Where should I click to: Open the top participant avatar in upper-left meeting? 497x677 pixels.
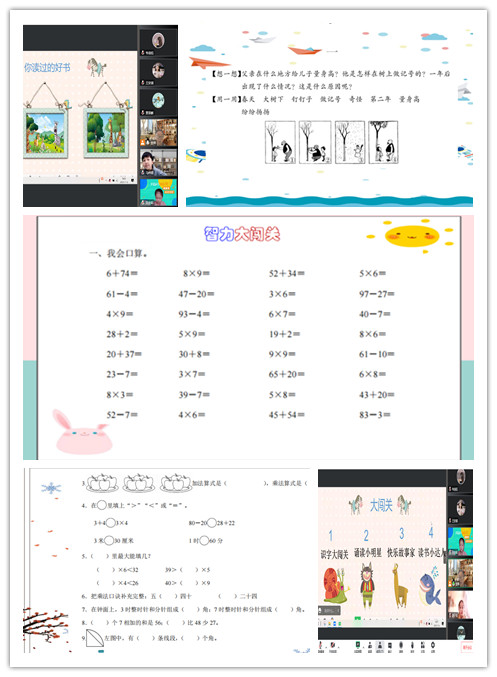pos(158,41)
